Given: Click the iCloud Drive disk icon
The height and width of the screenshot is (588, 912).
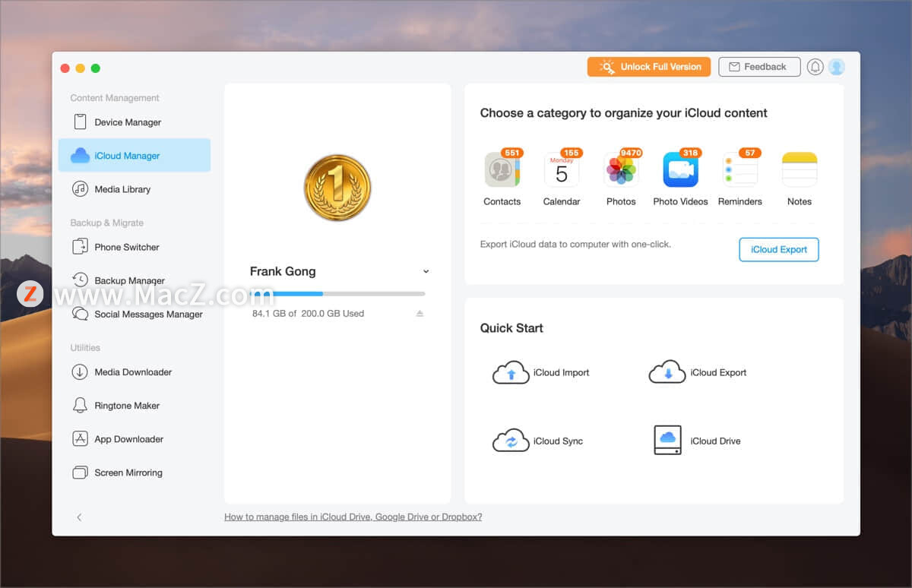Looking at the screenshot, I should pyautogui.click(x=667, y=441).
